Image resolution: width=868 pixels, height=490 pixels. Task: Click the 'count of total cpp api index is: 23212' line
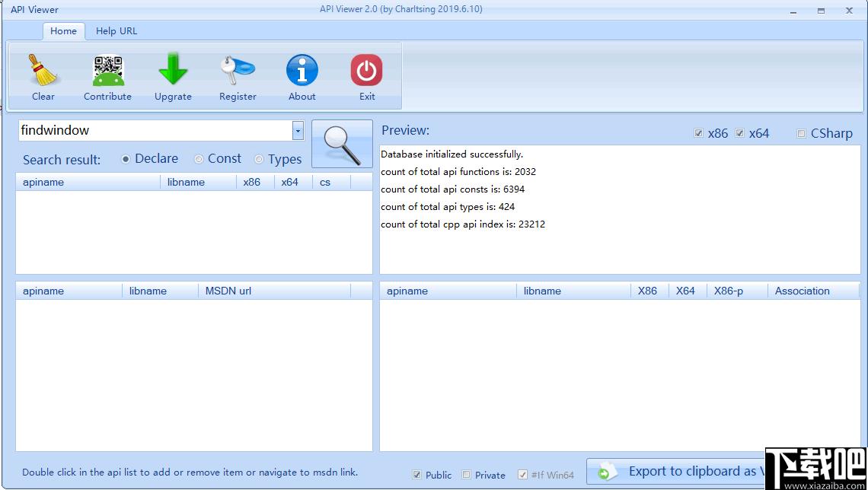(463, 224)
